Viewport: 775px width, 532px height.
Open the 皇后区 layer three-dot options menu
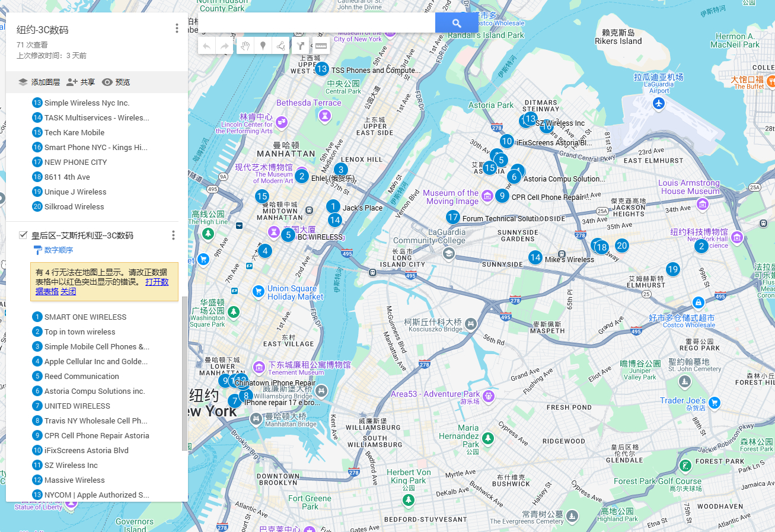coord(173,235)
